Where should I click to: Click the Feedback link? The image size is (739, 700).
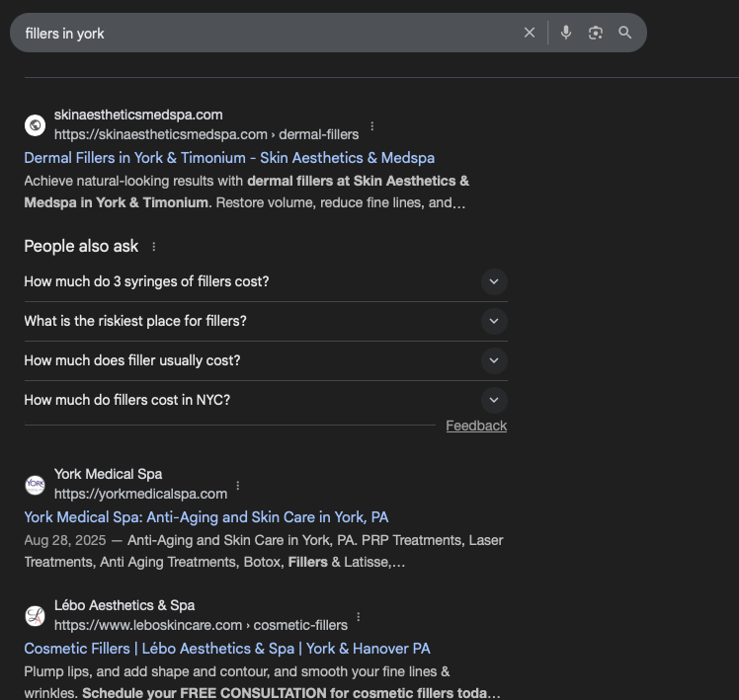tap(476, 426)
